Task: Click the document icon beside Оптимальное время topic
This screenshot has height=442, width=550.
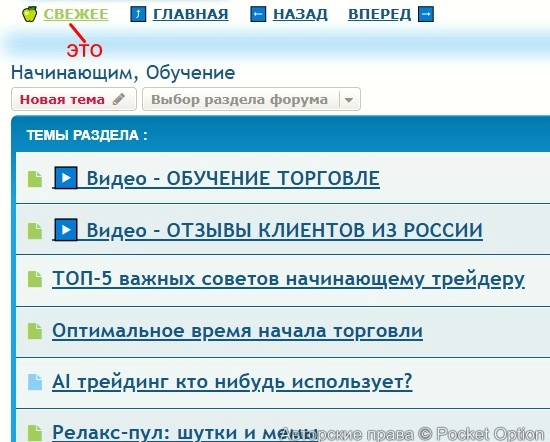Action: tap(35, 331)
